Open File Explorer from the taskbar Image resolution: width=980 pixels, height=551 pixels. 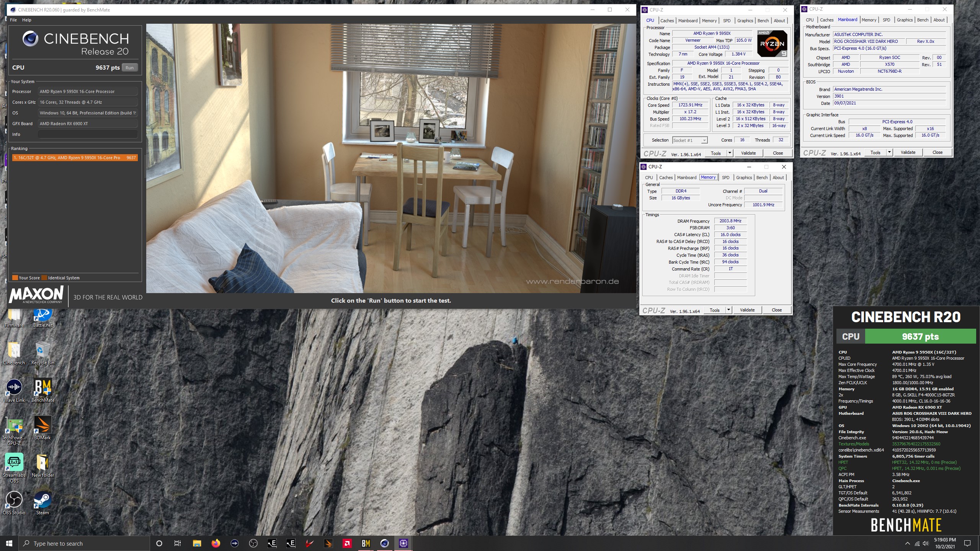click(197, 543)
